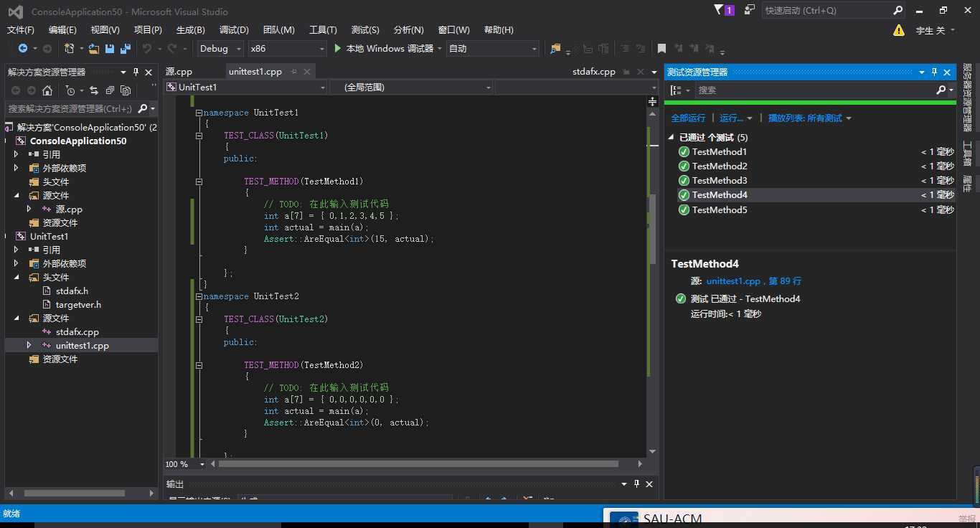Click the green Start debugging play icon
The image size is (980, 528).
tap(339, 48)
